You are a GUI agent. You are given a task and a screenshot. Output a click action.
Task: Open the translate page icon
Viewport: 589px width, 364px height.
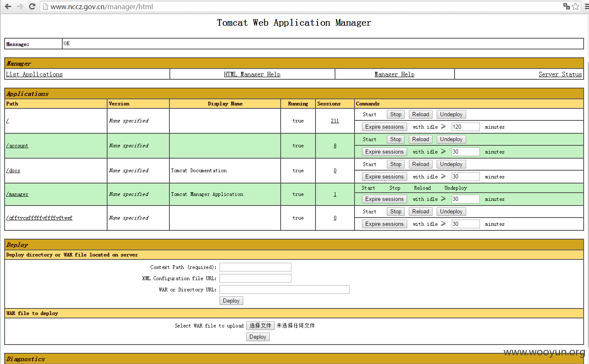point(566,6)
